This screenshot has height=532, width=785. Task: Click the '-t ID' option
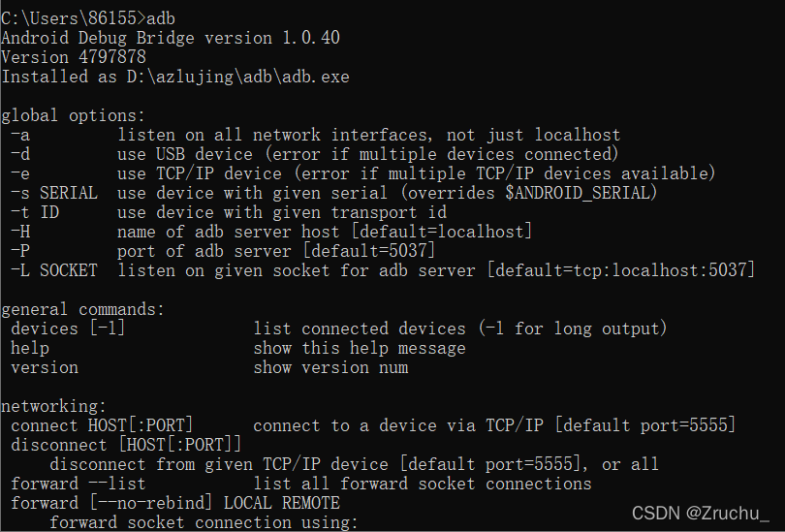35,212
